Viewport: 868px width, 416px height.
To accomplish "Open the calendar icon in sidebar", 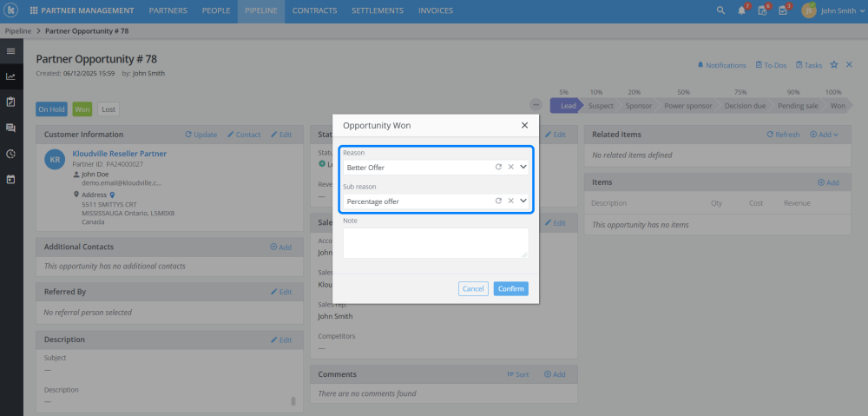I will click(x=10, y=180).
